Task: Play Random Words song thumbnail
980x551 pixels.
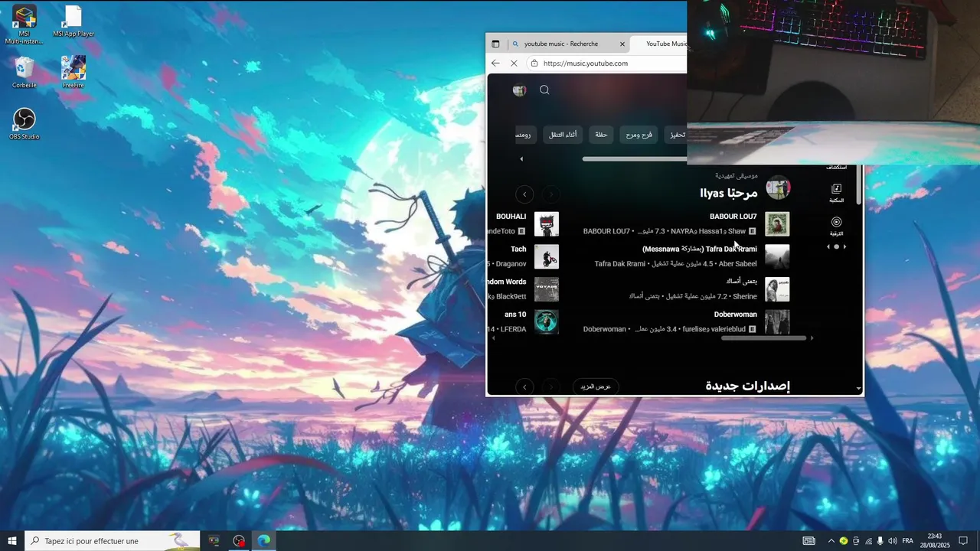Action: (547, 289)
